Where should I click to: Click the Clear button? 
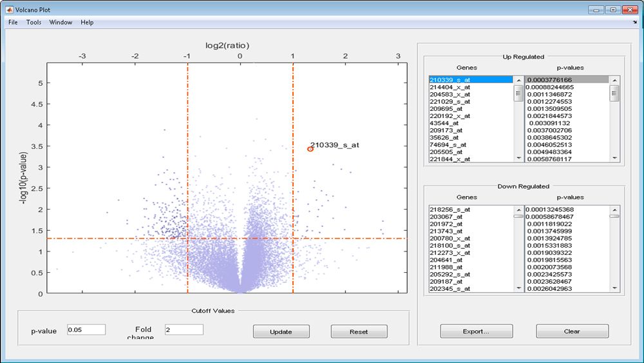pos(572,331)
